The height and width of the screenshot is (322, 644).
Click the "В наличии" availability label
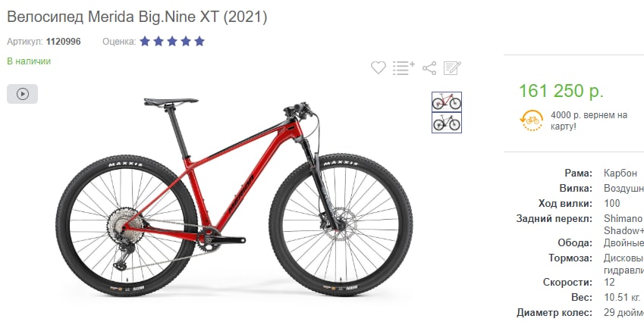(29, 61)
